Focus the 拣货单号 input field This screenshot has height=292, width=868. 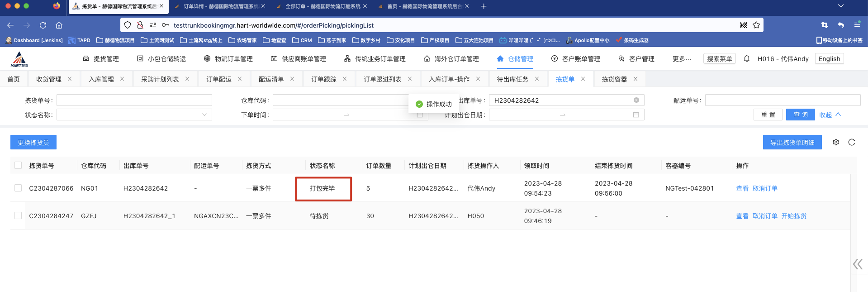pos(134,100)
